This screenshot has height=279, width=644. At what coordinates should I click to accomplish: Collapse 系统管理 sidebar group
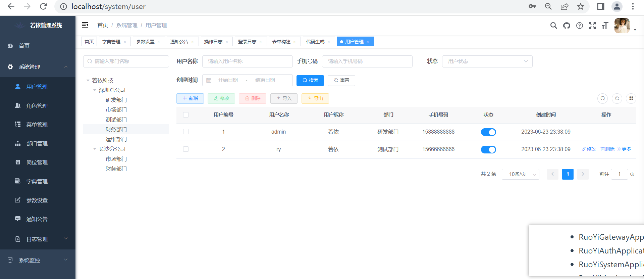pos(38,67)
